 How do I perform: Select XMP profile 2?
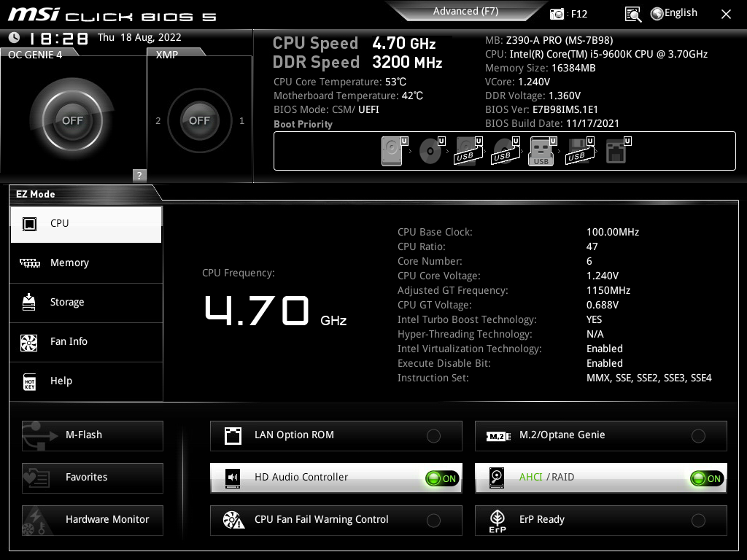tap(158, 120)
